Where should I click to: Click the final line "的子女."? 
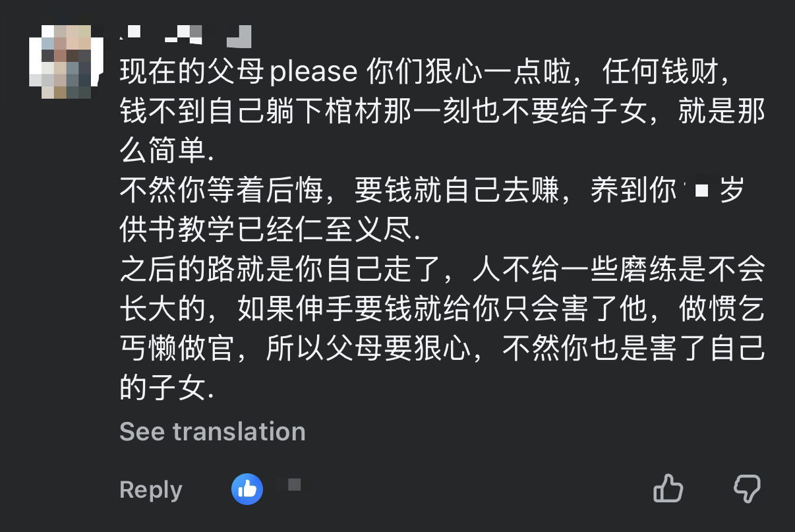tap(167, 390)
